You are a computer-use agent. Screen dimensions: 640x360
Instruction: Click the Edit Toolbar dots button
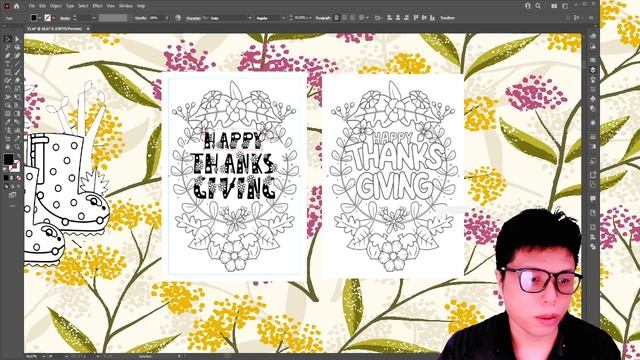[x=12, y=207]
